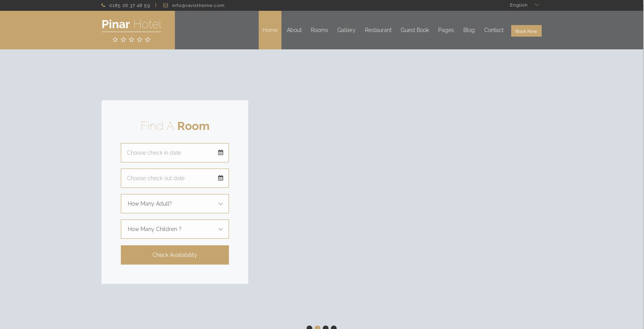Expand the How Many Adult dropdown

[175, 204]
